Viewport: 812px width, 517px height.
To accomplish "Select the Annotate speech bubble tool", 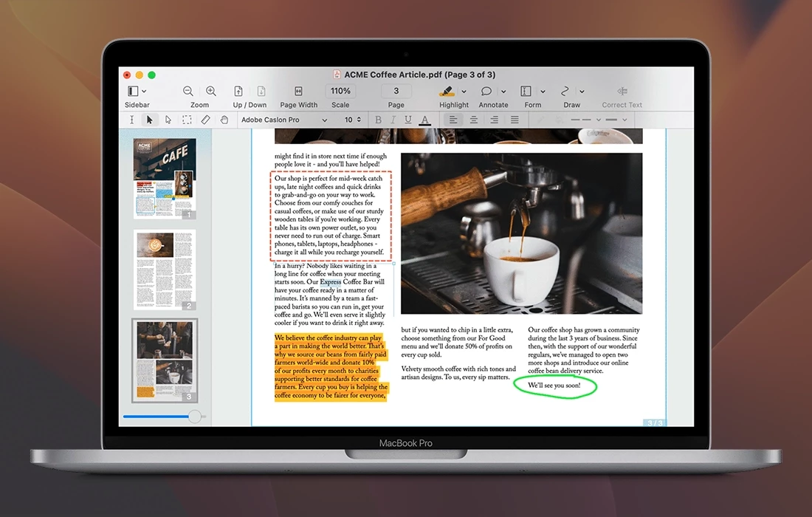I will click(x=486, y=92).
